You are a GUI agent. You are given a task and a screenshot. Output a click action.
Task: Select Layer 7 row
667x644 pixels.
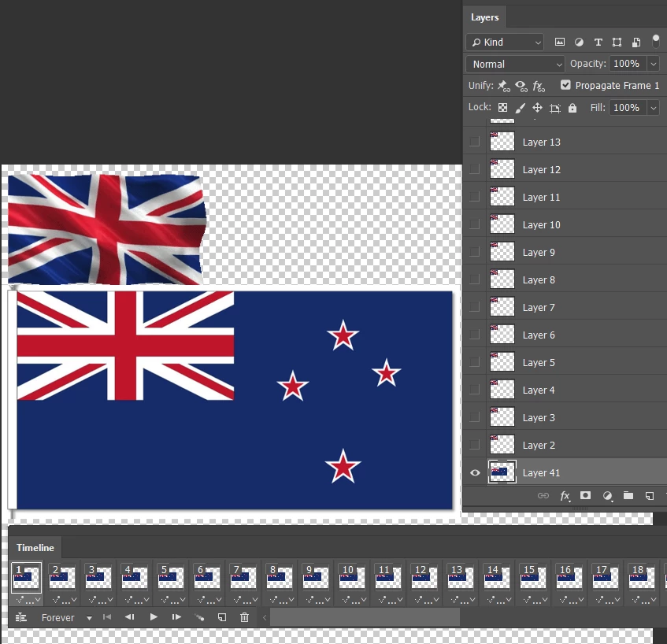pyautogui.click(x=565, y=307)
